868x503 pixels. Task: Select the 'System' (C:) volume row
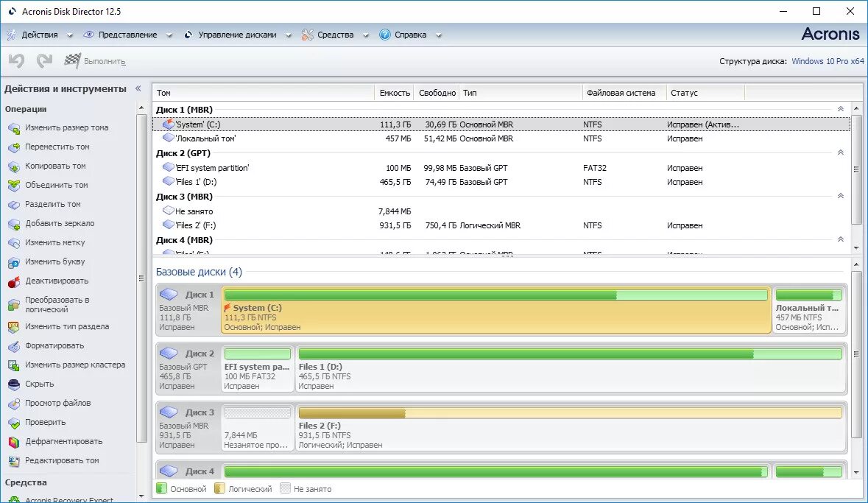coord(501,124)
